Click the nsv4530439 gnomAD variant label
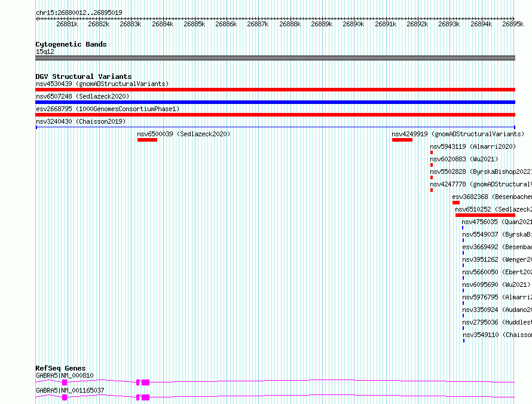Image resolution: width=532 pixels, height=404 pixels. click(x=102, y=84)
